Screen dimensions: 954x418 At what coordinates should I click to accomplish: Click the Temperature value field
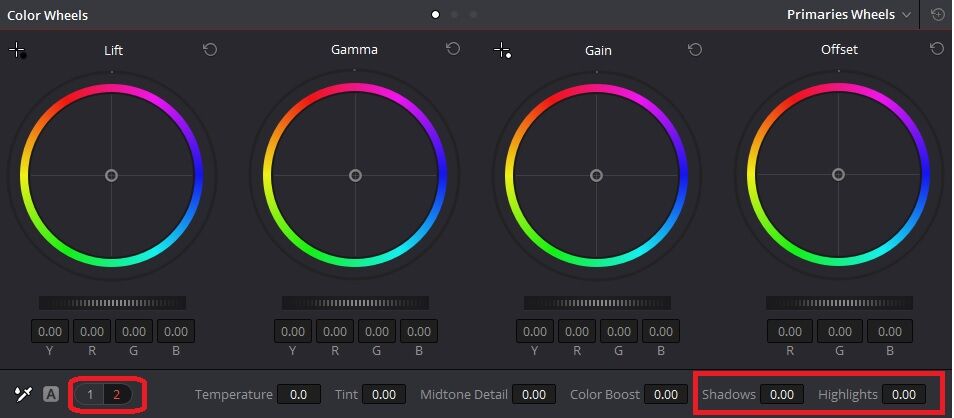(x=299, y=394)
